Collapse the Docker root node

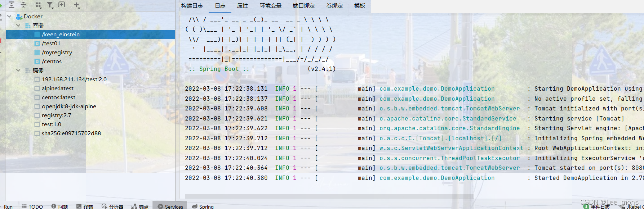click(x=9, y=17)
